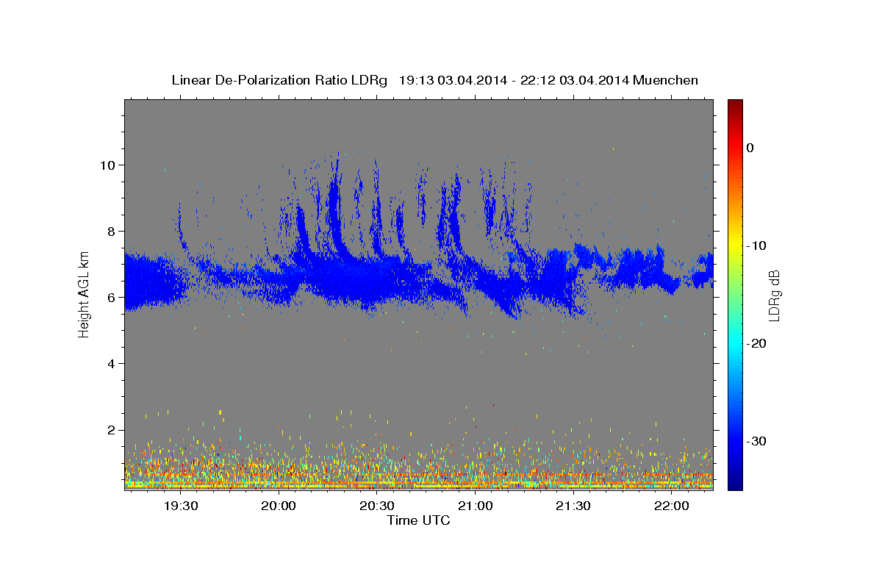Click the plot title Linear De-Polarization Ratio LDRg

(279, 80)
